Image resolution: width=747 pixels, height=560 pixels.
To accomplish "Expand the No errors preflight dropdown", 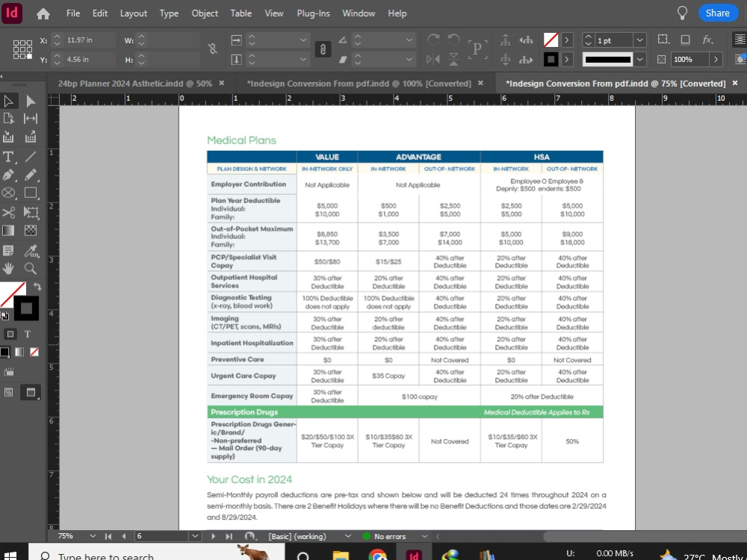I will coord(423,535).
